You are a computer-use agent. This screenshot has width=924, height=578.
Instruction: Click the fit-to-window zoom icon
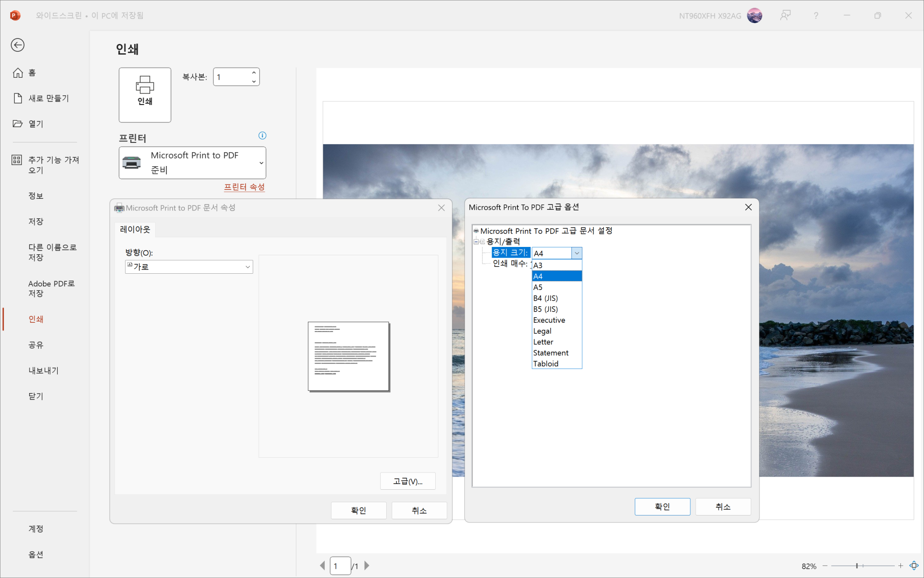[913, 566]
